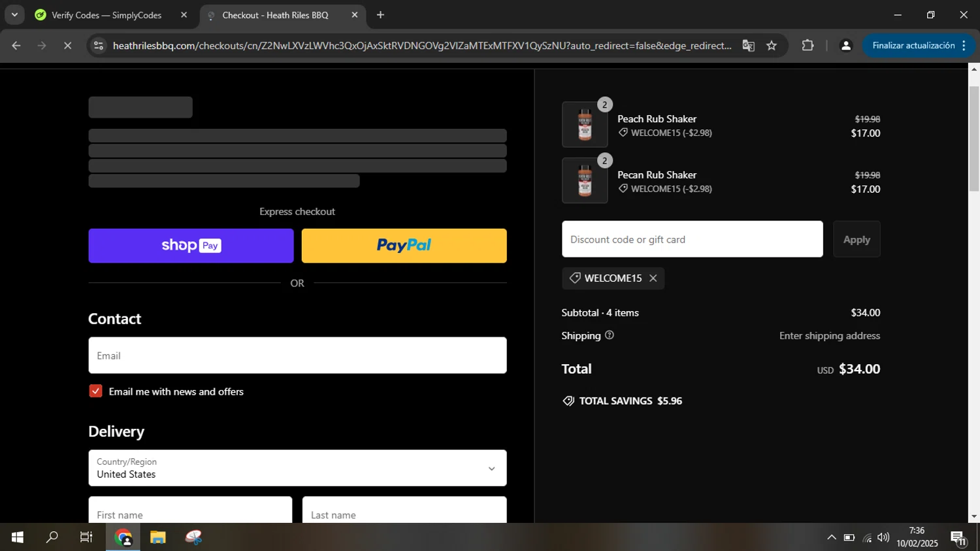Click the Last name field
The height and width of the screenshot is (551, 980).
pyautogui.click(x=404, y=510)
